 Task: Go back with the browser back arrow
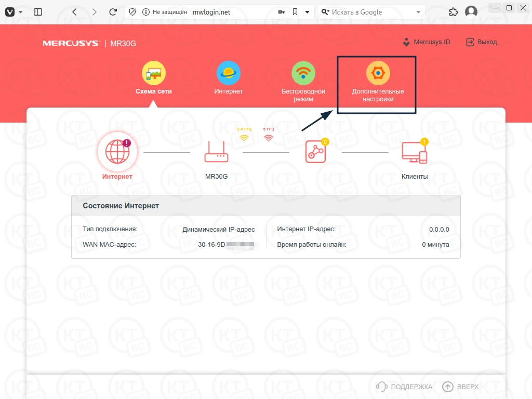click(75, 12)
